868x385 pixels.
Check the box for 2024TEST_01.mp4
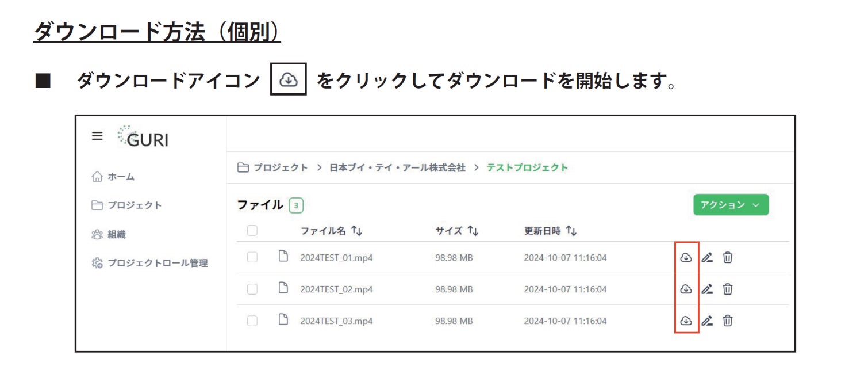[x=252, y=258]
